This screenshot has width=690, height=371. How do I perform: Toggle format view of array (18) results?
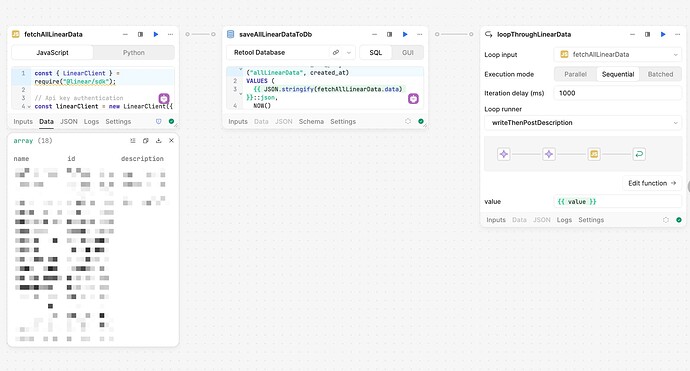(132, 141)
